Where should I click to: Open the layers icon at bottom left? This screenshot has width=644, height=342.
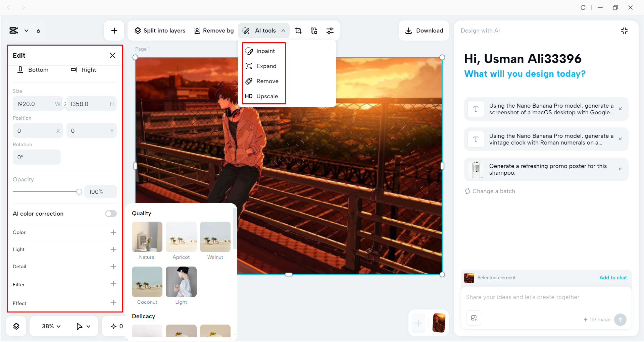point(16,326)
